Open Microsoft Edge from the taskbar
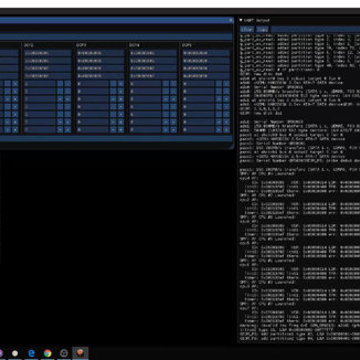The image size is (360, 360). pyautogui.click(x=31, y=353)
